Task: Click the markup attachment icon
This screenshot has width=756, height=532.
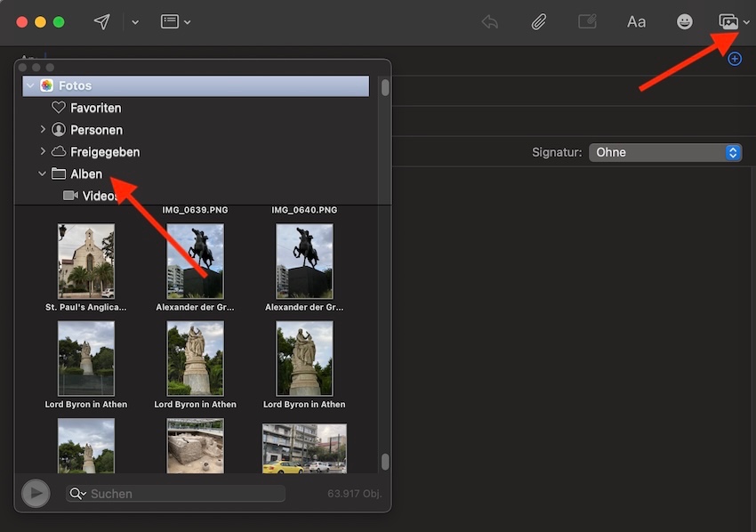Action: pos(587,22)
